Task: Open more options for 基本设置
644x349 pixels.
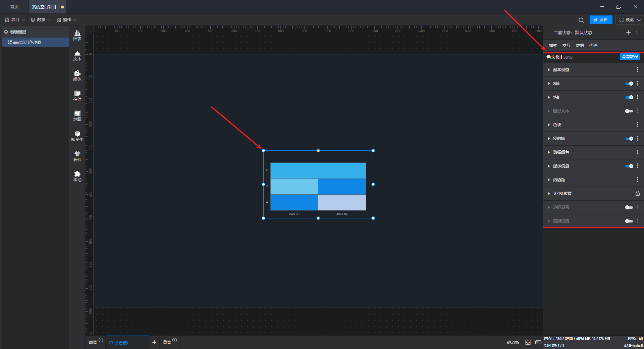Action: click(x=638, y=69)
